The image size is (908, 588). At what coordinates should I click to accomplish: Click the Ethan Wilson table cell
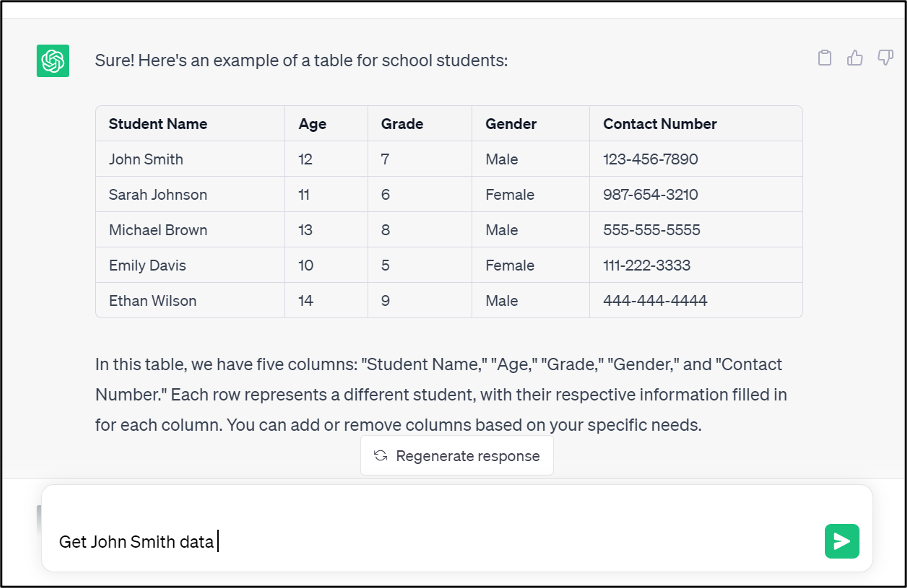click(x=153, y=301)
